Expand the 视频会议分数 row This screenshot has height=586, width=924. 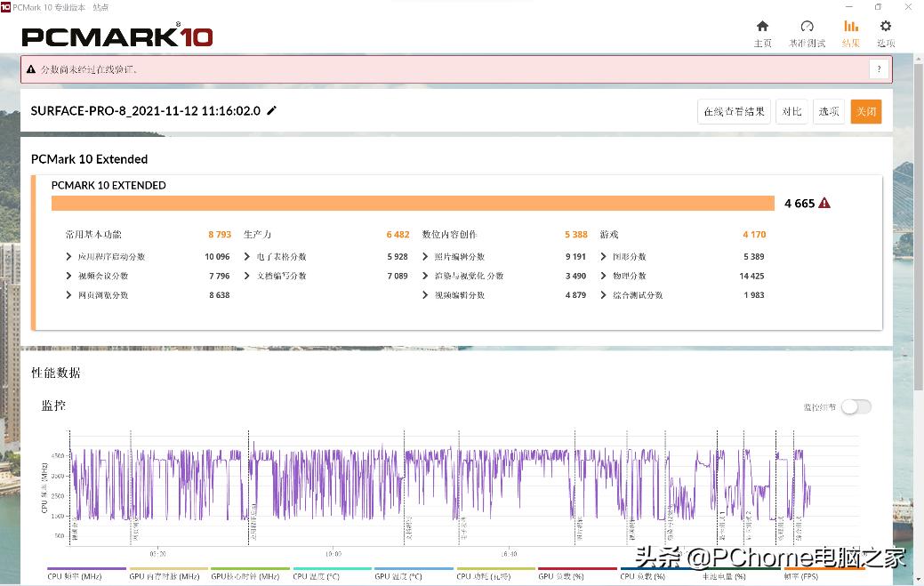click(x=69, y=276)
